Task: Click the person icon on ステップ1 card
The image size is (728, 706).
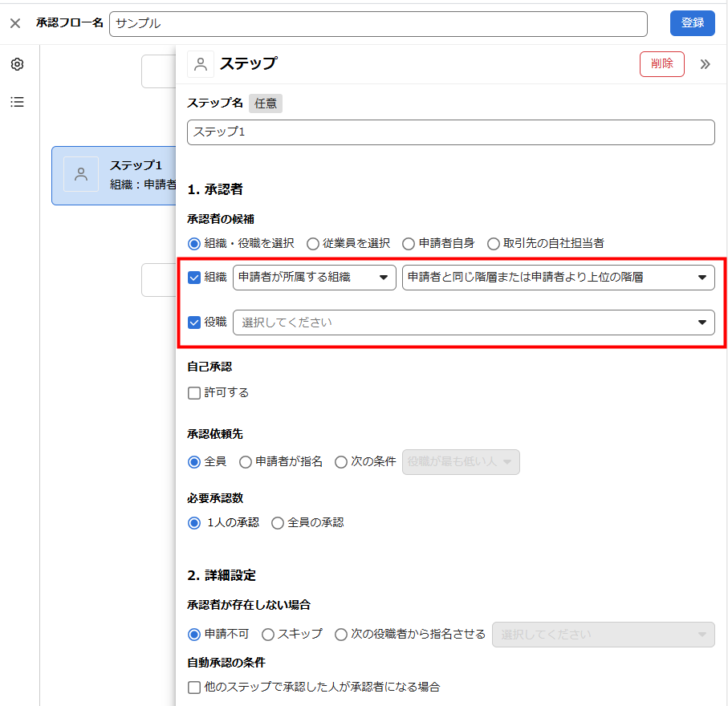Action: 81,174
